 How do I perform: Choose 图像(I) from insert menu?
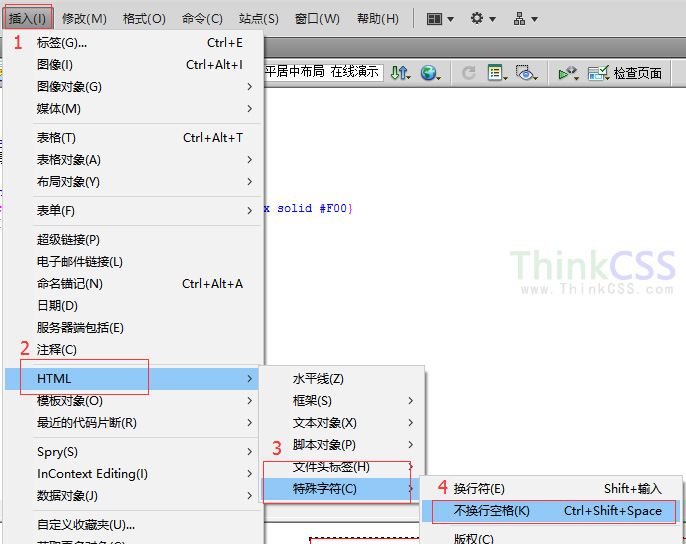[x=133, y=65]
